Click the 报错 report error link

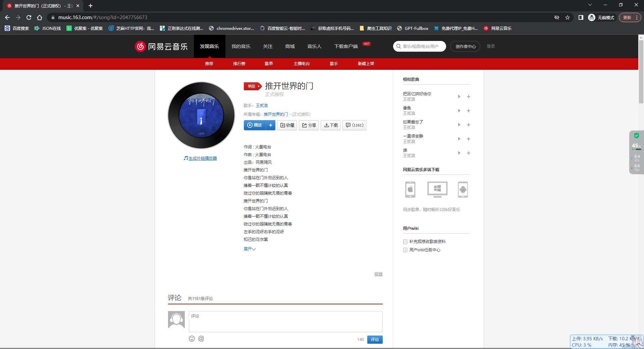point(378,274)
